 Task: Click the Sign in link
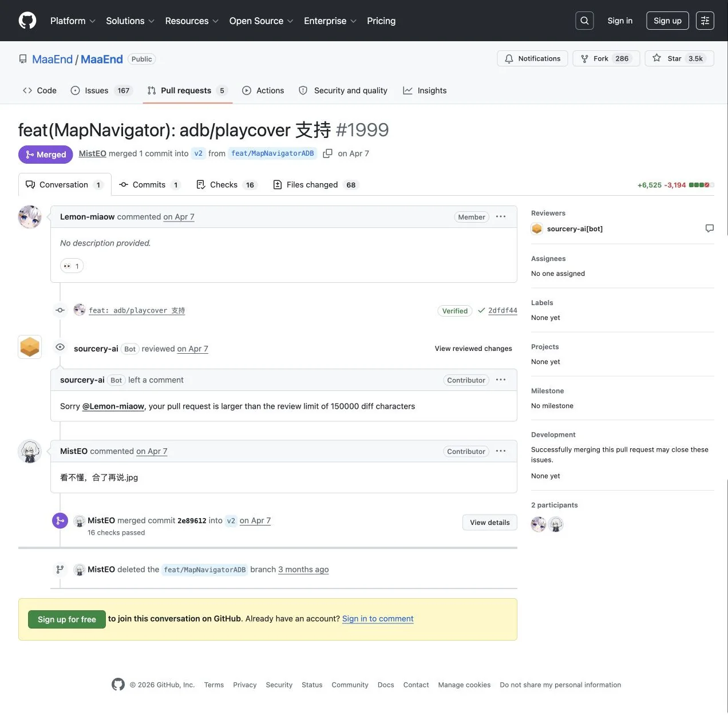click(620, 21)
